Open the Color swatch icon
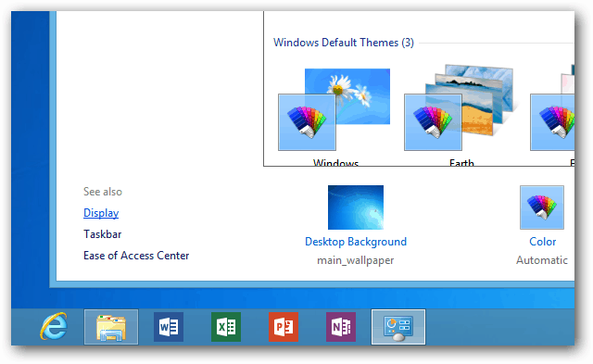This screenshot has height=364, width=593. pyautogui.click(x=542, y=207)
